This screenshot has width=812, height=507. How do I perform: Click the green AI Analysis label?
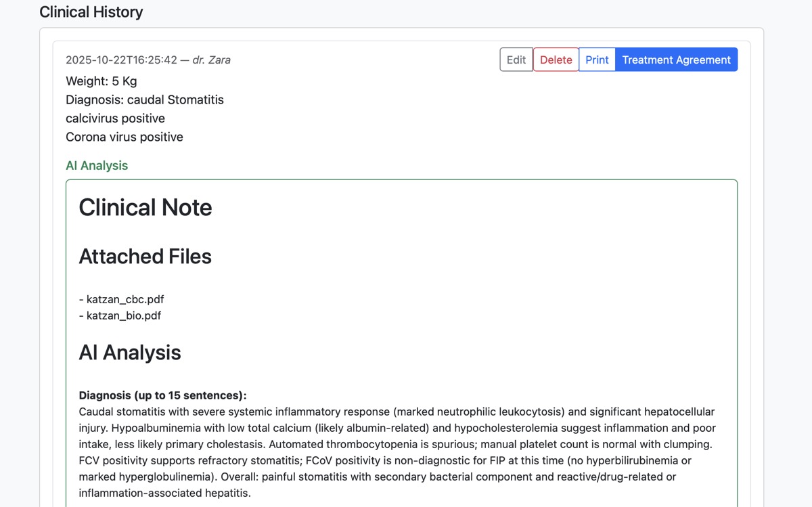point(97,166)
